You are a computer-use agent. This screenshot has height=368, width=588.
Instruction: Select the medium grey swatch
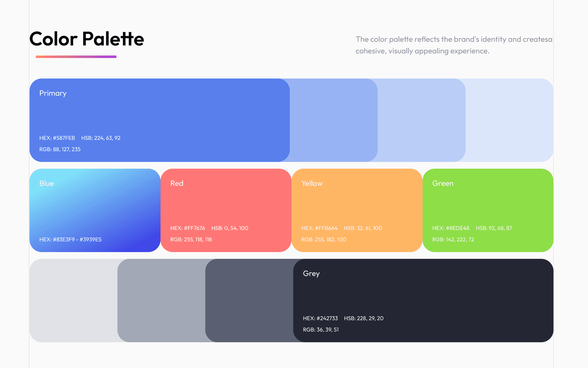point(161,301)
